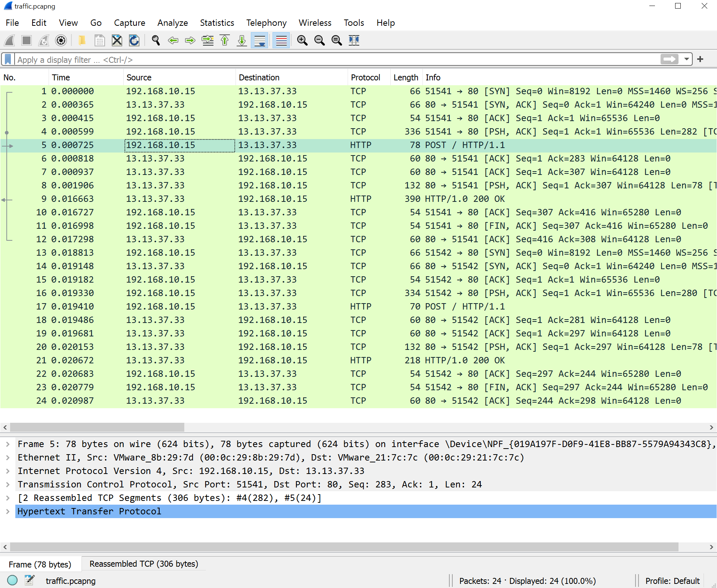Close the capture file using the toolbar X icon
Image resolution: width=717 pixels, height=588 pixels.
coord(117,40)
